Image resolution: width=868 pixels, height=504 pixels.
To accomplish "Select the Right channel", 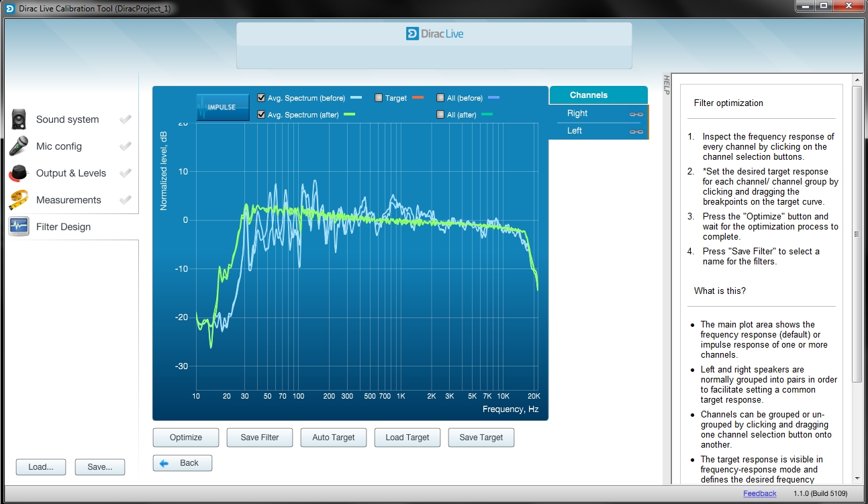I will click(x=598, y=113).
